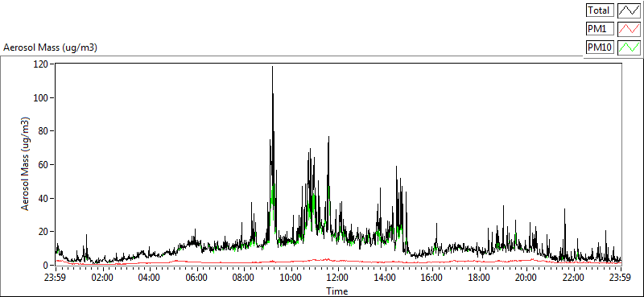This screenshot has width=644, height=297.
Task: Select the Total legend label
Action: [x=600, y=10]
